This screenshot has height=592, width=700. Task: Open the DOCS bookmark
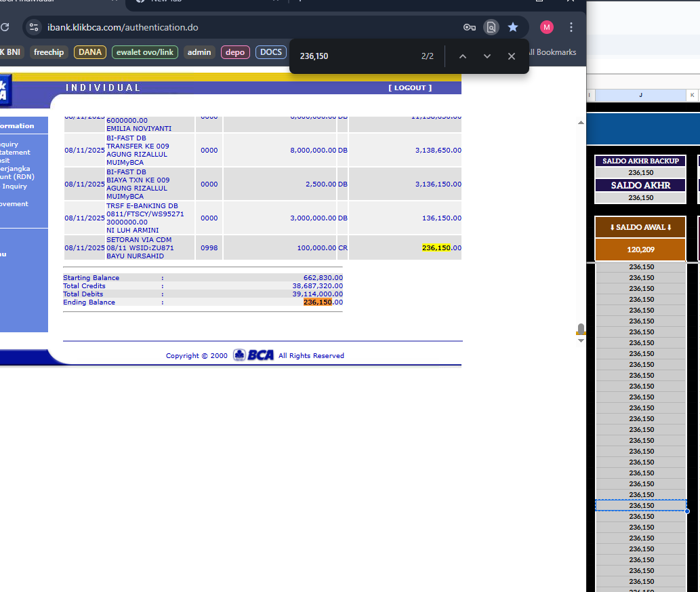(271, 52)
